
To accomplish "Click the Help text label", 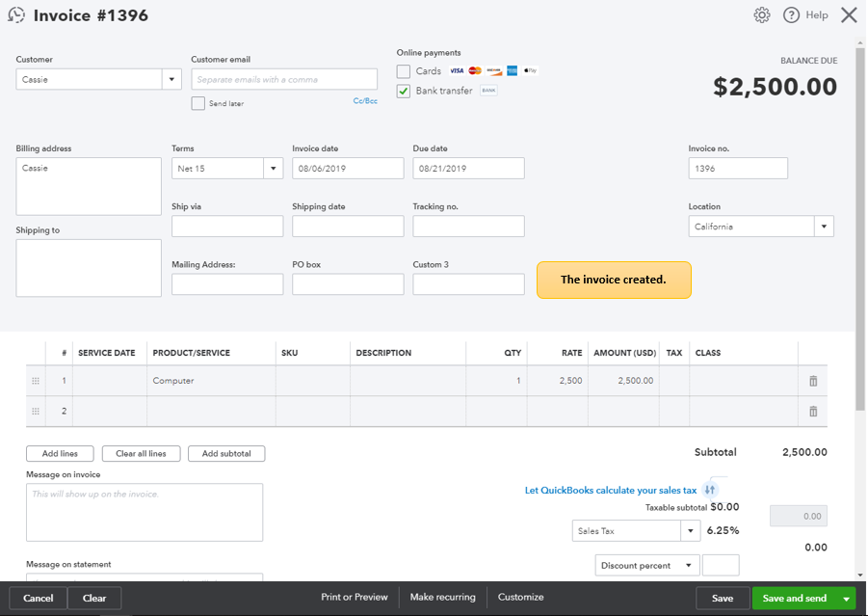I will (817, 15).
